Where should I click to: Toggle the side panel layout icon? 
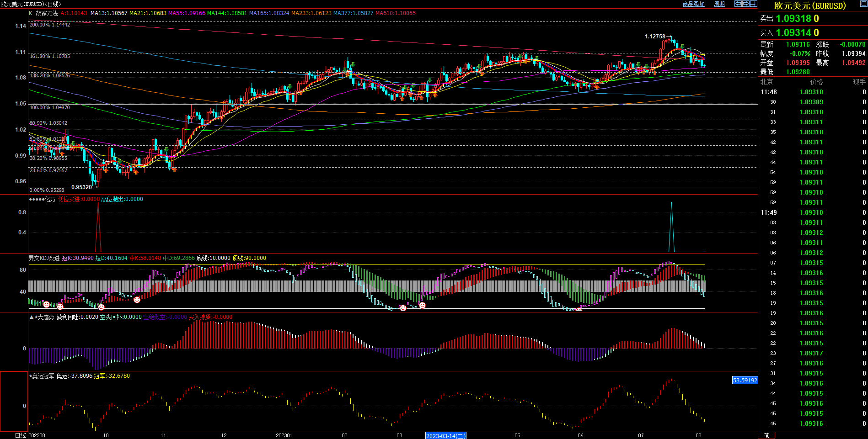[753, 4]
